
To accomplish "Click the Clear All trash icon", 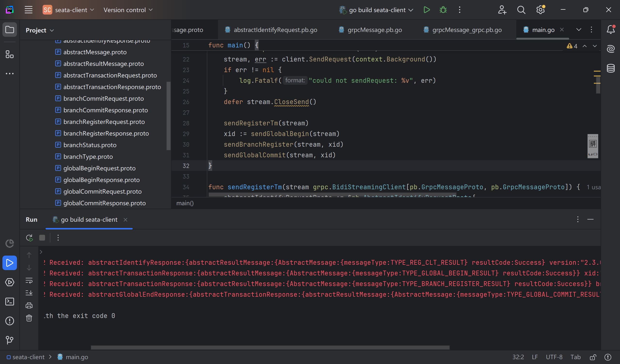I will (29, 318).
